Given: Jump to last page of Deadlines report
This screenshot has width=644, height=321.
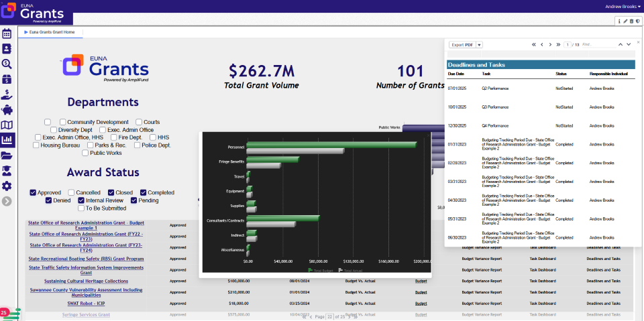Looking at the screenshot, I should pos(558,44).
